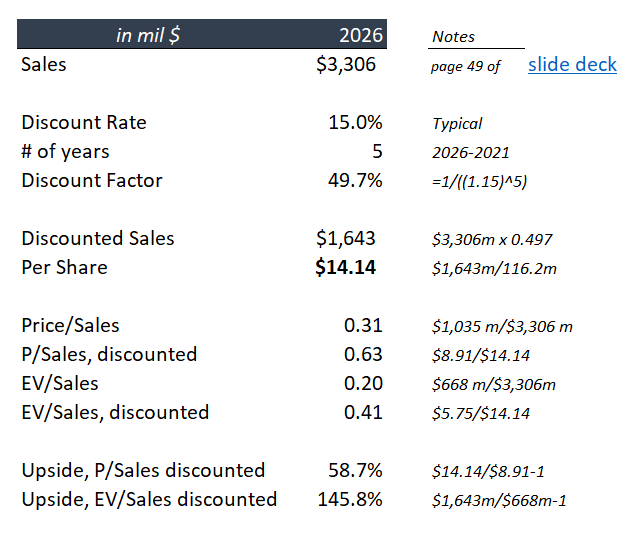Select the Discounted Sales $1,643 cell
641x538 pixels.
(346, 238)
